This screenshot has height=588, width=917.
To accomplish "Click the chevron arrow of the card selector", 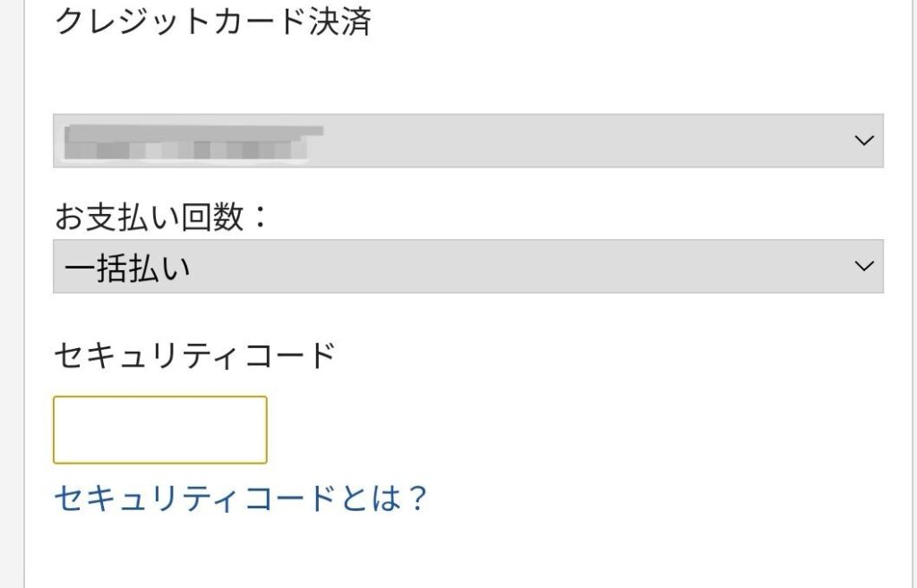I will tap(863, 141).
